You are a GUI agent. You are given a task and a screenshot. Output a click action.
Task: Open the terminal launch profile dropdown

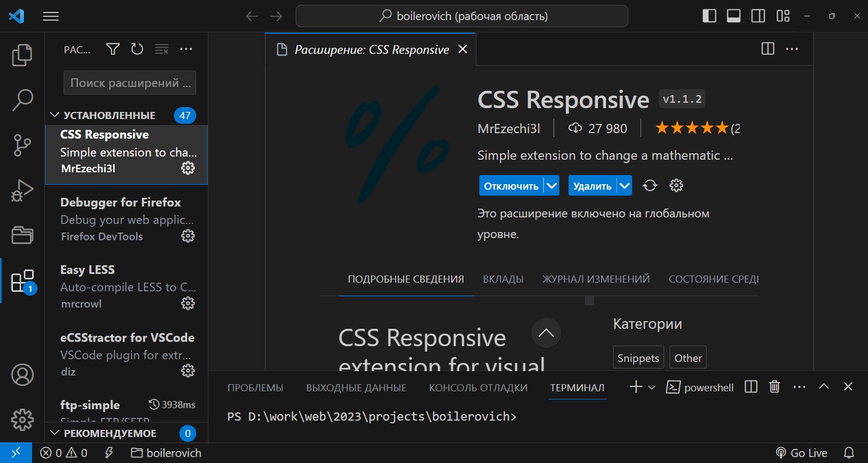(652, 387)
